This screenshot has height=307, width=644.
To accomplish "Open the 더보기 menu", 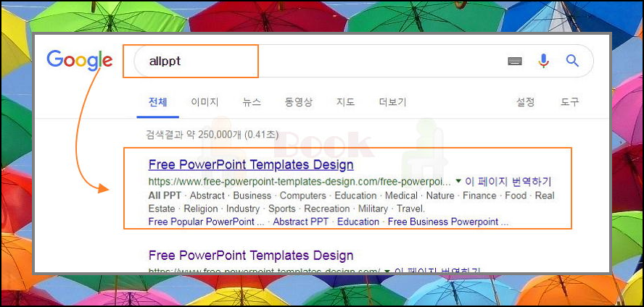I will click(392, 102).
